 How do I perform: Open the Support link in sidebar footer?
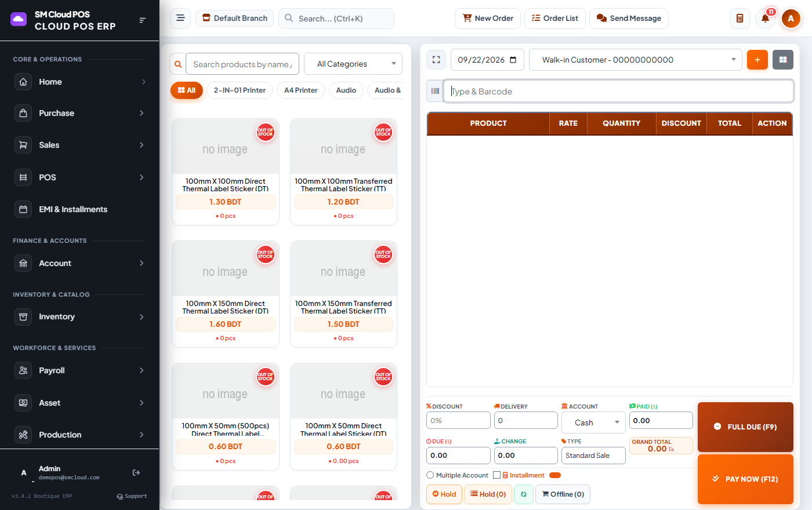(x=132, y=496)
